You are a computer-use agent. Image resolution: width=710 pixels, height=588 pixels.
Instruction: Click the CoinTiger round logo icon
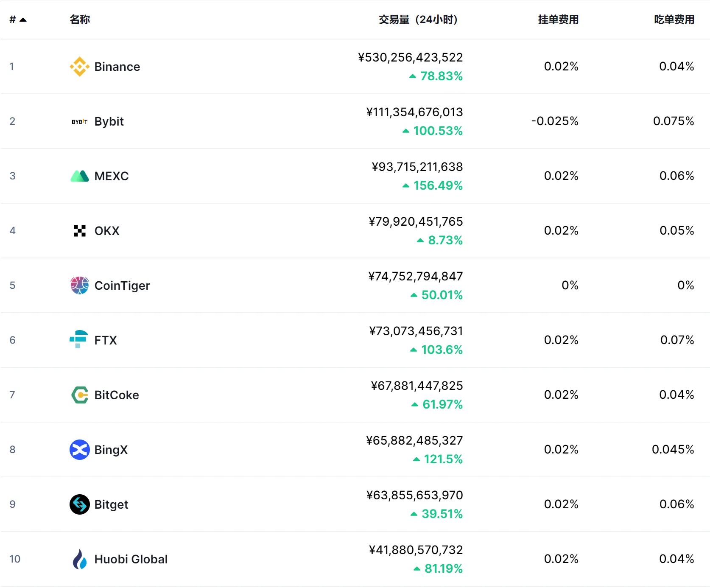(79, 286)
